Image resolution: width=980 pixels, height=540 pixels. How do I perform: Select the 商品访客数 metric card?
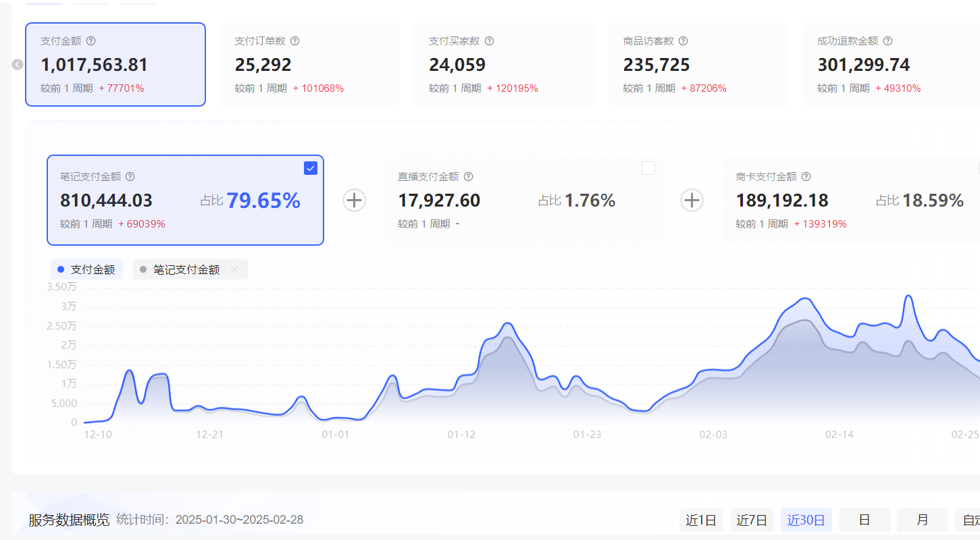698,65
